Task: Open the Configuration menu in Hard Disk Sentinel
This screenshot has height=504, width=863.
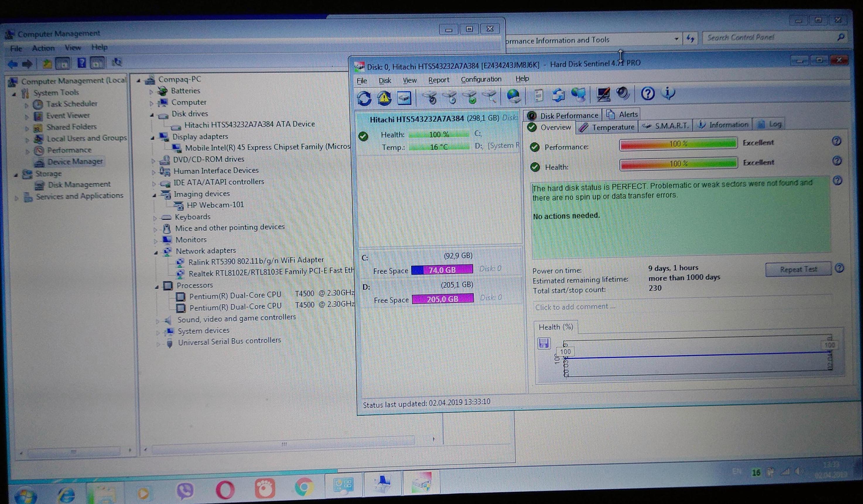Action: point(481,79)
